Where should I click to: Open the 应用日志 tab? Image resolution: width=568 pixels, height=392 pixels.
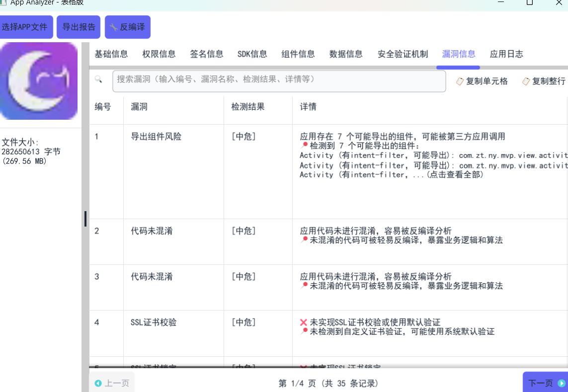pyautogui.click(x=506, y=54)
